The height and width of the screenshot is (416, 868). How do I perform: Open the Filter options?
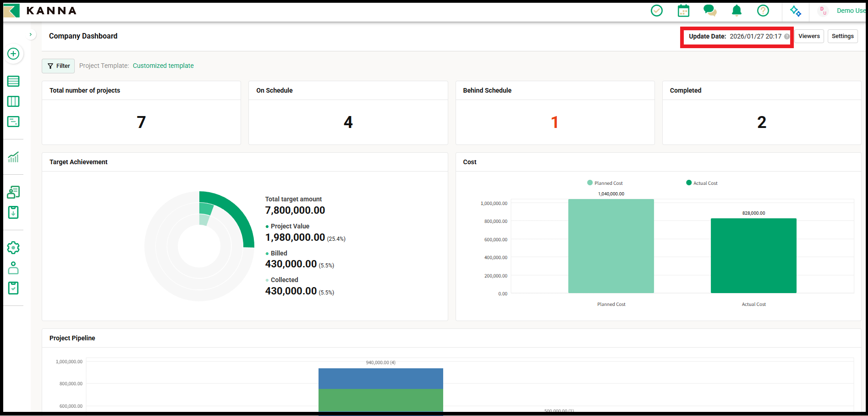click(58, 66)
